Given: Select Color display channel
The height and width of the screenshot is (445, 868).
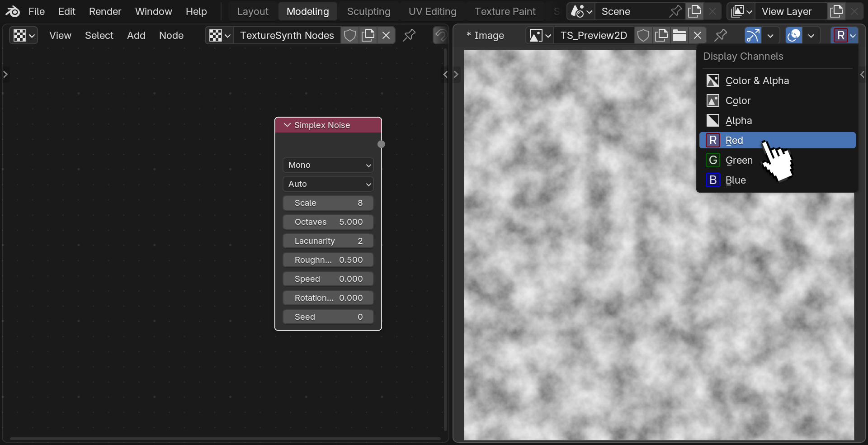Looking at the screenshot, I should tap(778, 100).
